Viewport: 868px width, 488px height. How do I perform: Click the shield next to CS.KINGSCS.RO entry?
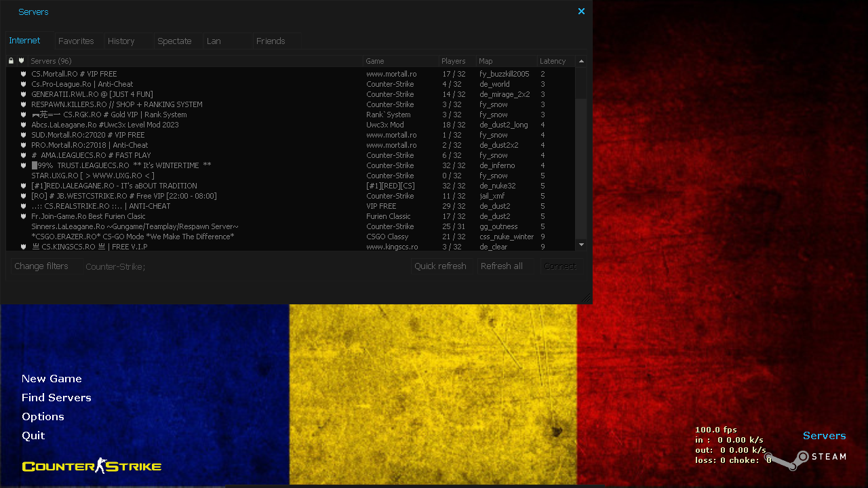coord(23,247)
